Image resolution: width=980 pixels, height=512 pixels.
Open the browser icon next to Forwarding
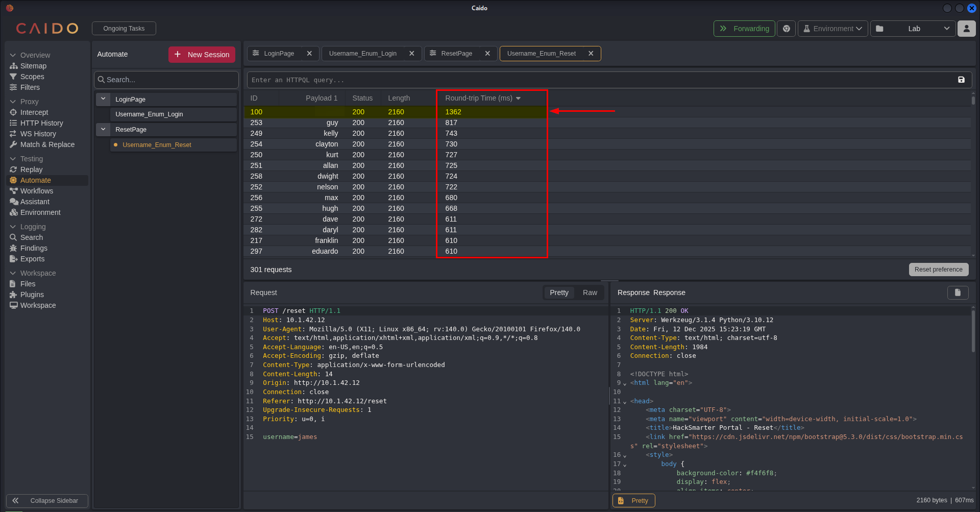click(x=787, y=29)
